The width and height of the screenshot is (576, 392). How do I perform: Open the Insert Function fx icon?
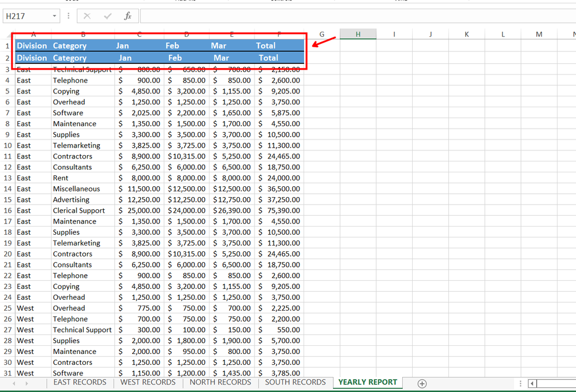tap(128, 16)
